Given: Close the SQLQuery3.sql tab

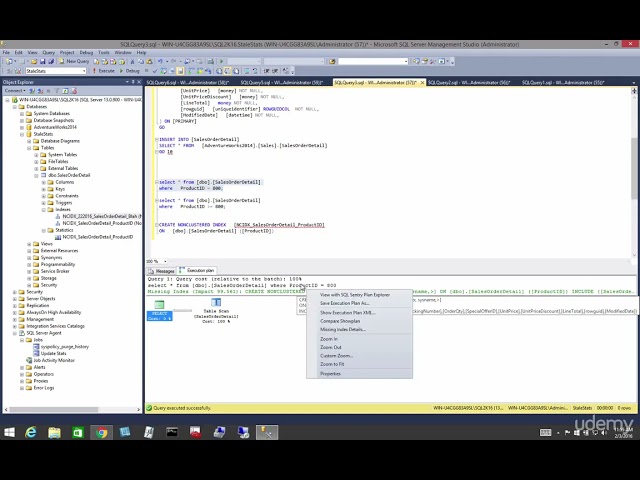Looking at the screenshot, I should coord(422,82).
